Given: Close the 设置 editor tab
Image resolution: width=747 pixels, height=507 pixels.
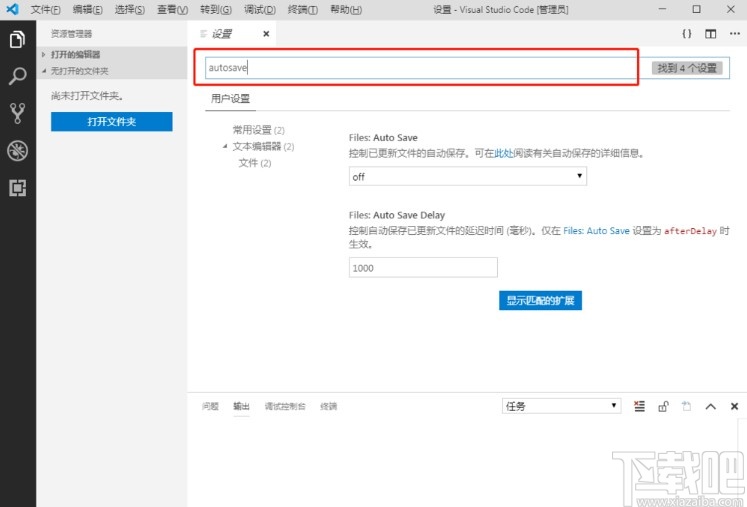Looking at the screenshot, I should (266, 33).
